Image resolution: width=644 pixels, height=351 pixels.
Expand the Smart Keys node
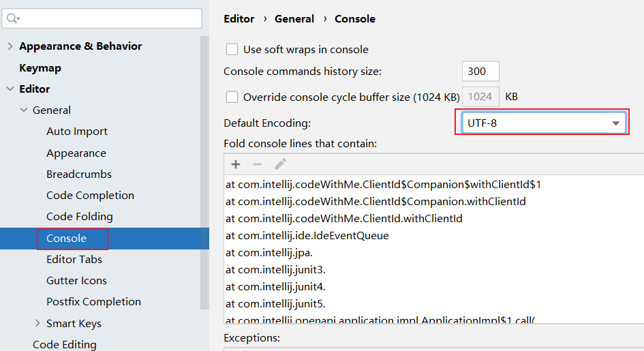pyautogui.click(x=37, y=323)
